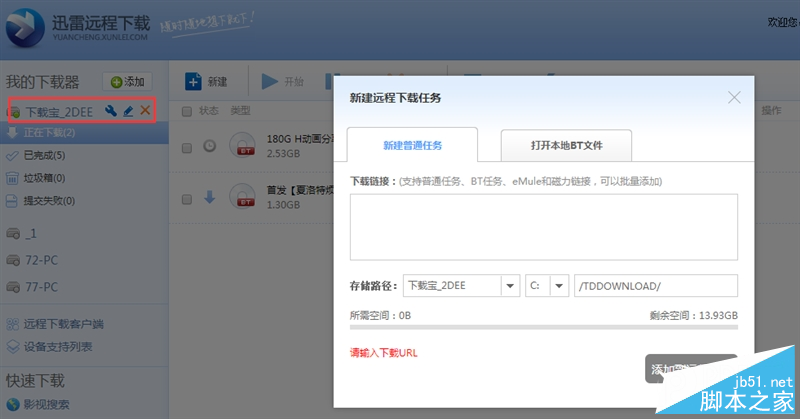Click the 类型 column header
The width and height of the screenshot is (800, 419).
click(x=240, y=111)
